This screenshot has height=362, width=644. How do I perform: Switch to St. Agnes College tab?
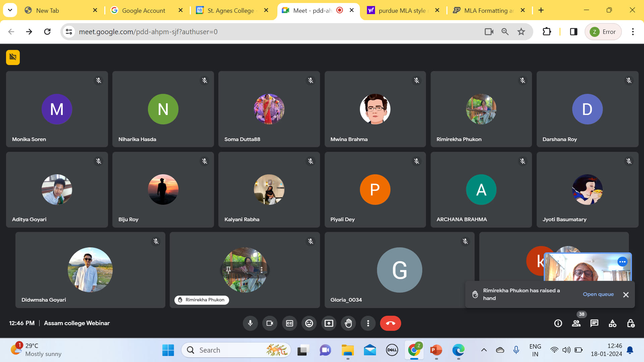pyautogui.click(x=231, y=10)
